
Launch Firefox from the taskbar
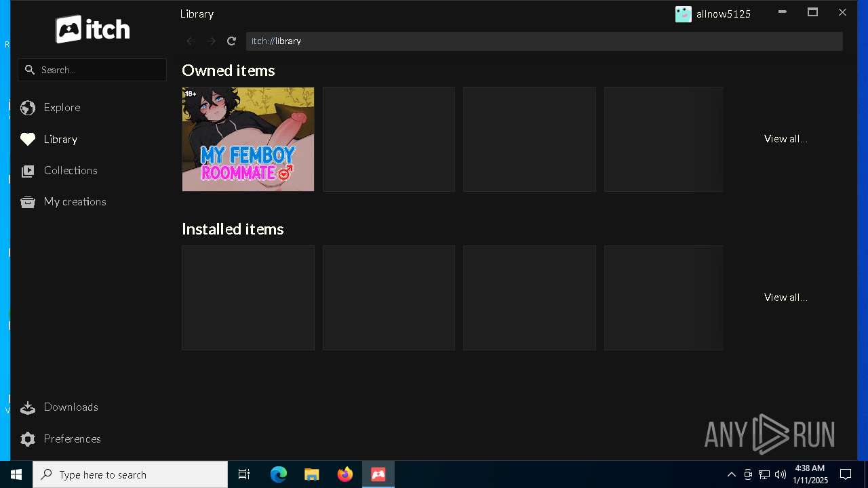345,474
